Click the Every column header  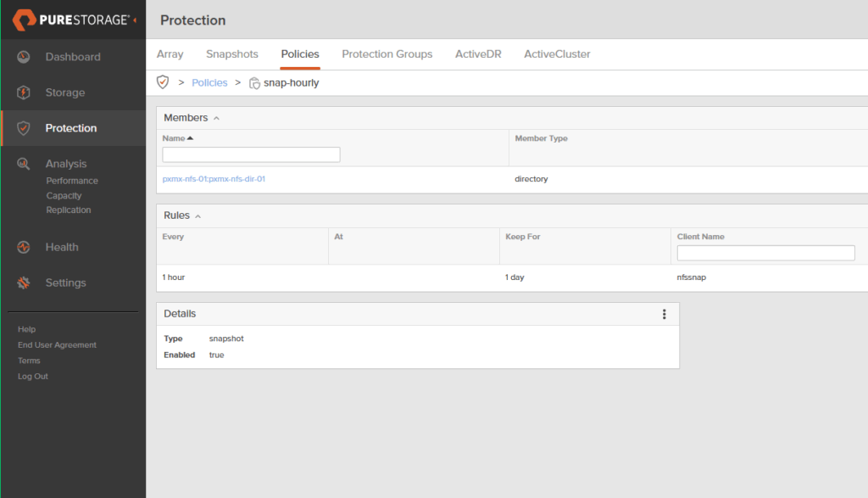point(173,237)
